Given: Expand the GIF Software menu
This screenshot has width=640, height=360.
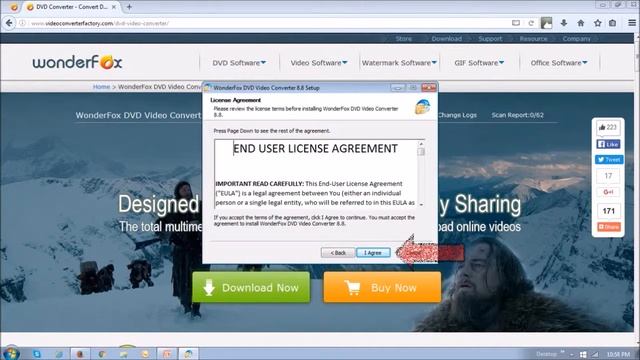Looking at the screenshot, I should (x=479, y=63).
